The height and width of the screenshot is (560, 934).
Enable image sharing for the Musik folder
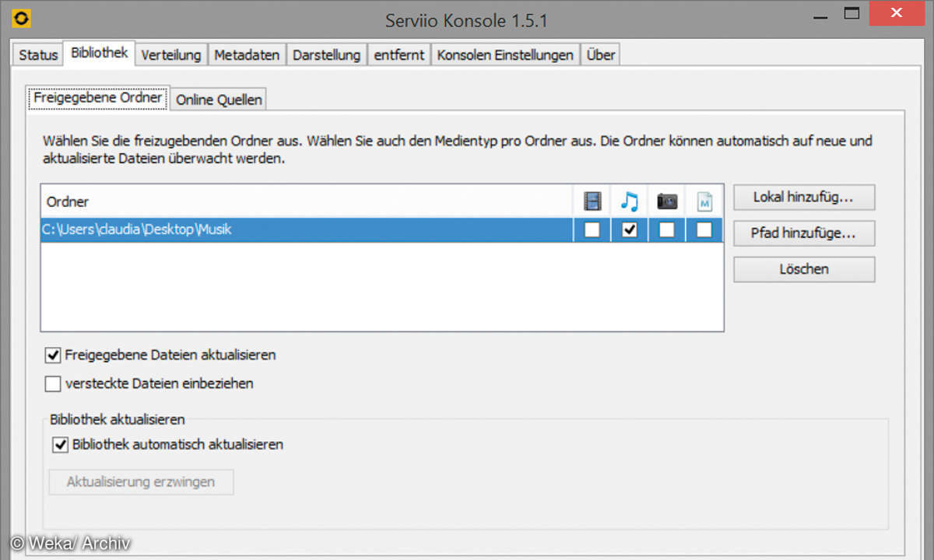667,230
